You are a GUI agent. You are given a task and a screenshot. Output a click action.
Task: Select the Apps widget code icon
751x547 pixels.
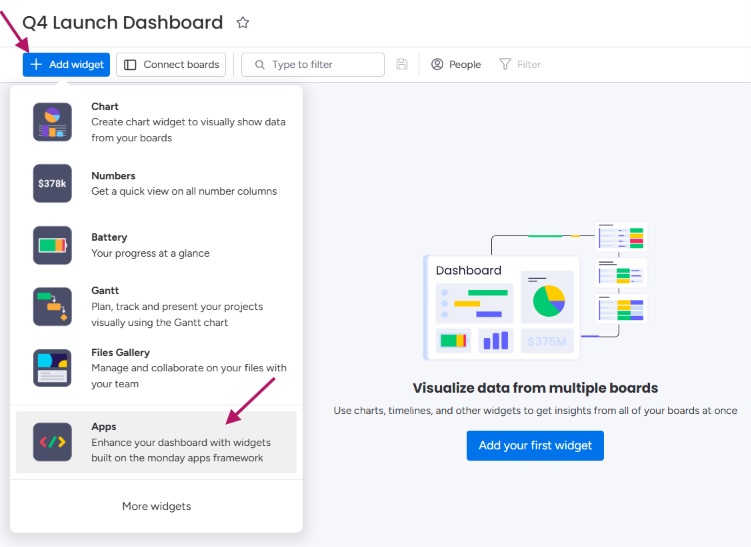tap(52, 442)
